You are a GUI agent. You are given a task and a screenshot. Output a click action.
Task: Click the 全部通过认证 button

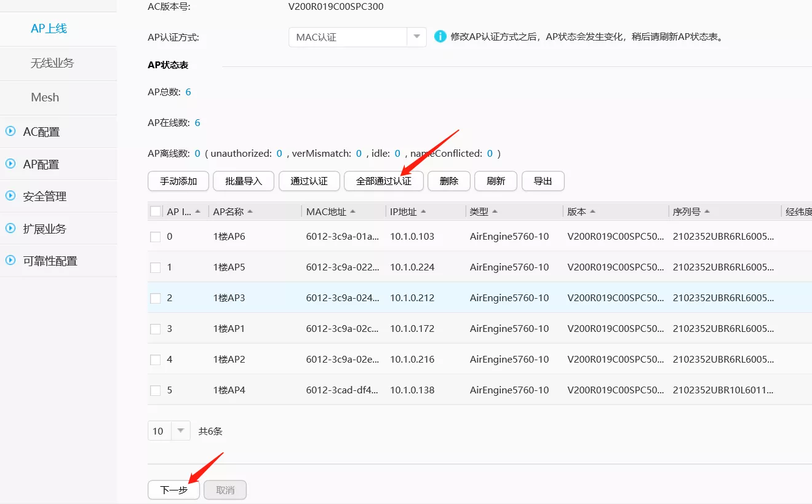coord(383,181)
